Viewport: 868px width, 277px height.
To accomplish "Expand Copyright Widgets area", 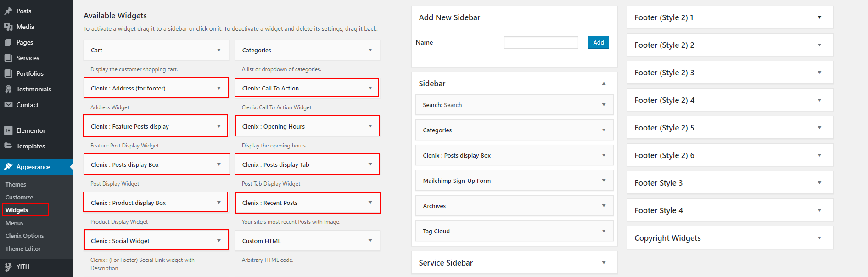I will point(819,238).
